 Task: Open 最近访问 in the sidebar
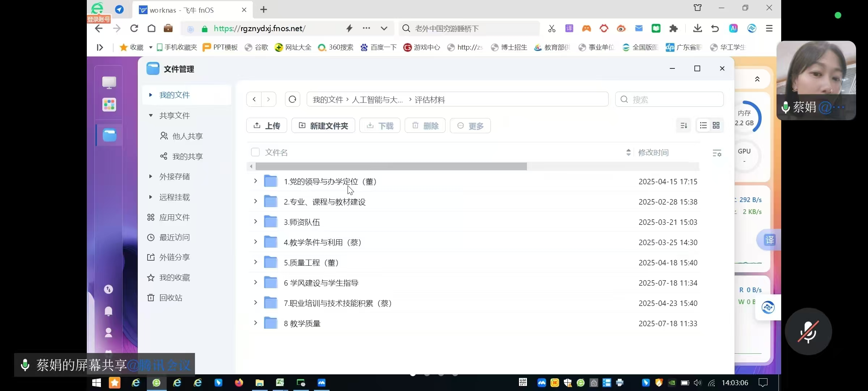[x=174, y=237]
